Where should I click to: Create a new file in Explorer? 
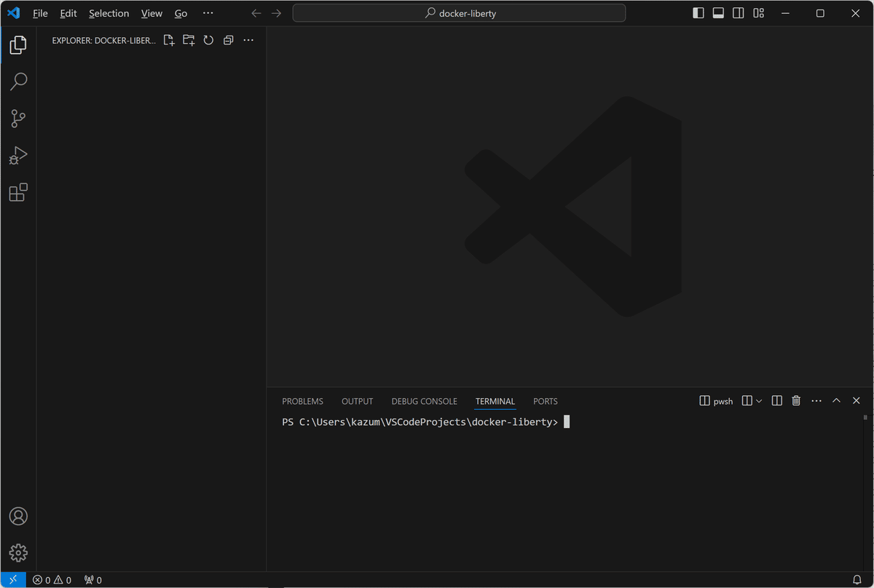169,41
